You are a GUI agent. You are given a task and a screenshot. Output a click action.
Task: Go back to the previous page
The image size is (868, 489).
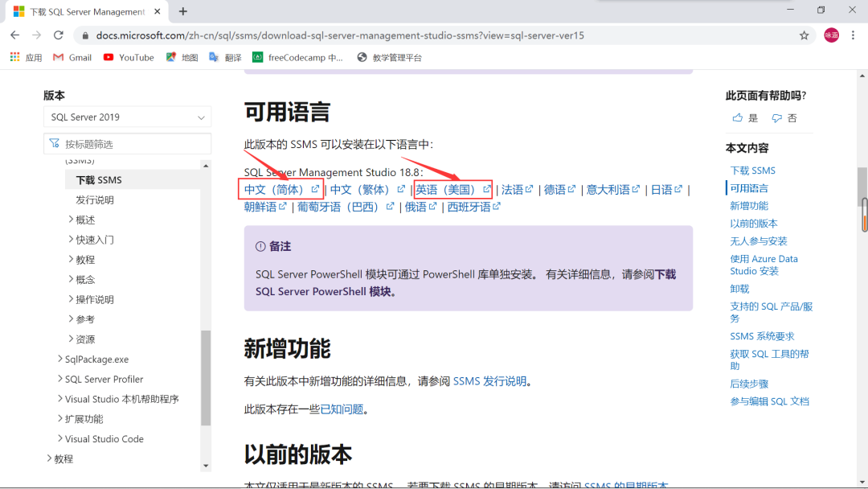pyautogui.click(x=15, y=35)
